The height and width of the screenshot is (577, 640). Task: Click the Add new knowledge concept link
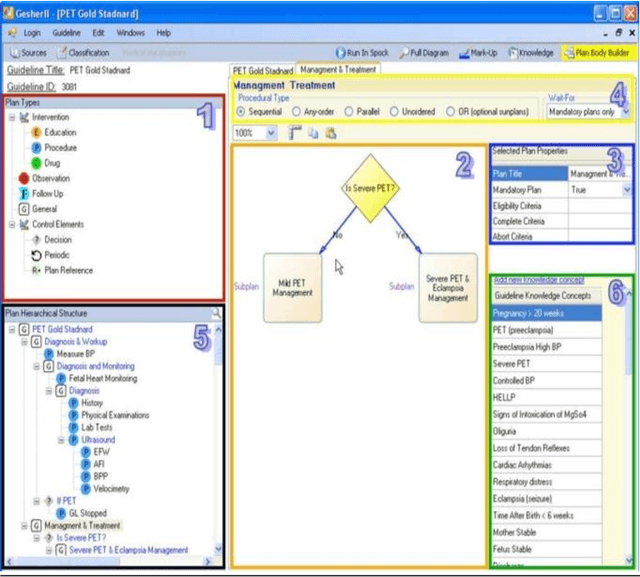click(x=538, y=280)
